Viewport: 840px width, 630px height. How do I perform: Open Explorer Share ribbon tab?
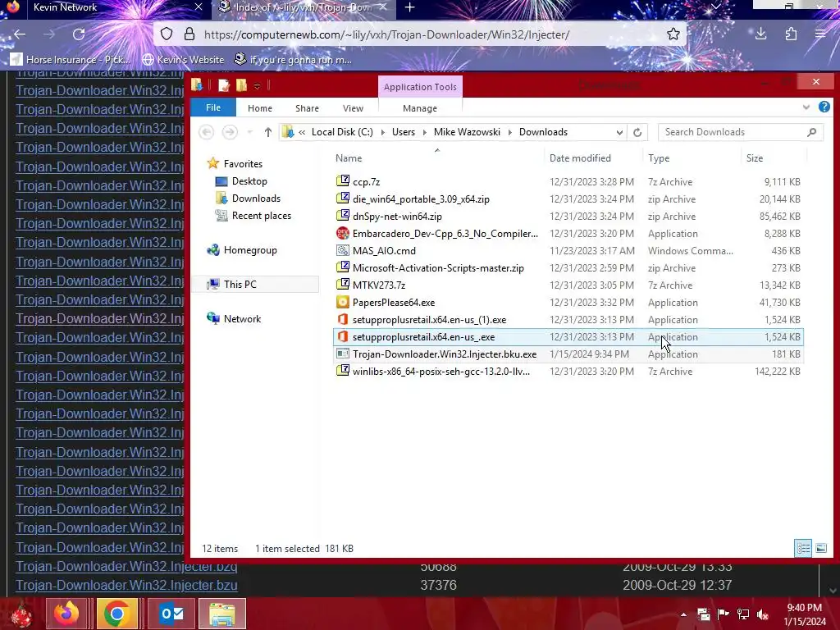point(307,108)
